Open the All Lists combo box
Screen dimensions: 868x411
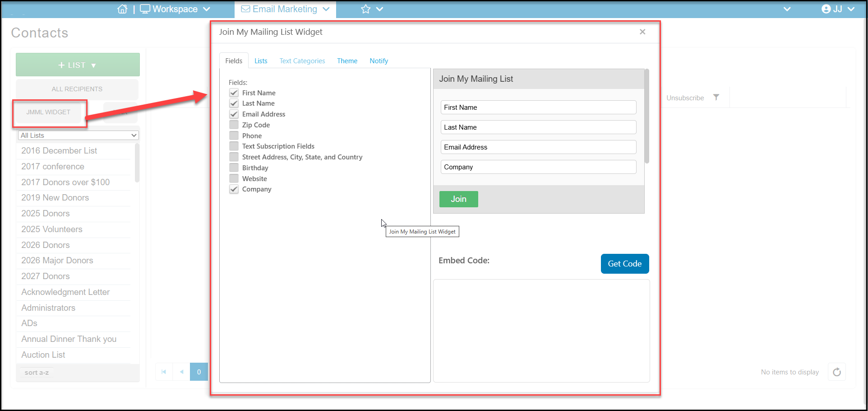(x=78, y=135)
